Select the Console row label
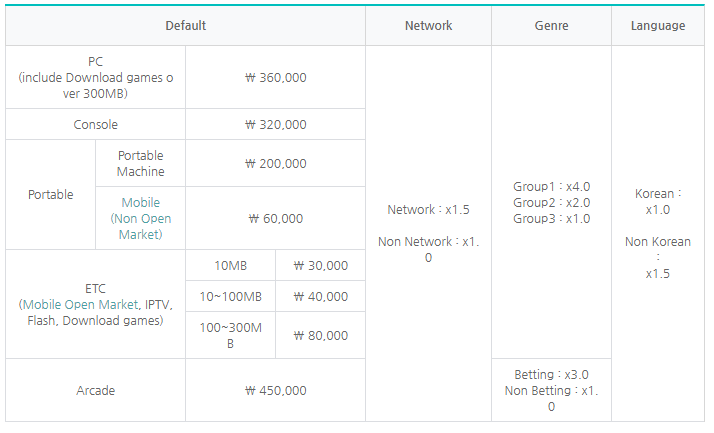This screenshot has width=714, height=433. click(95, 125)
